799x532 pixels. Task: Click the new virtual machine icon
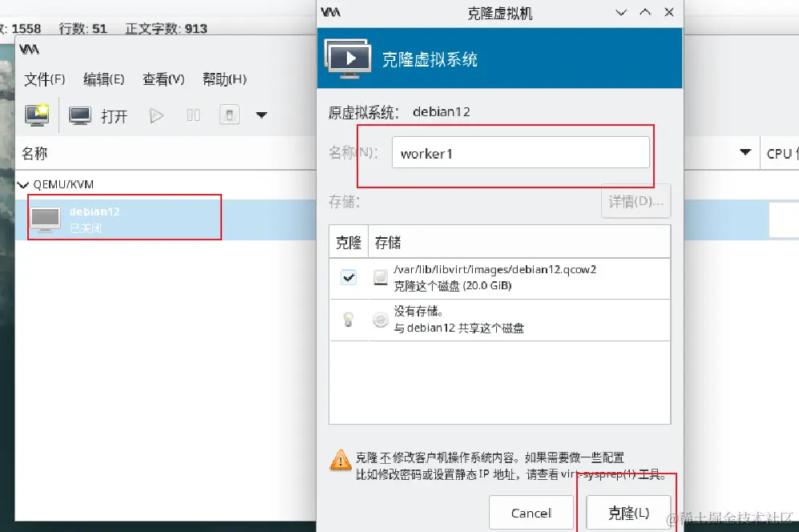click(x=37, y=115)
